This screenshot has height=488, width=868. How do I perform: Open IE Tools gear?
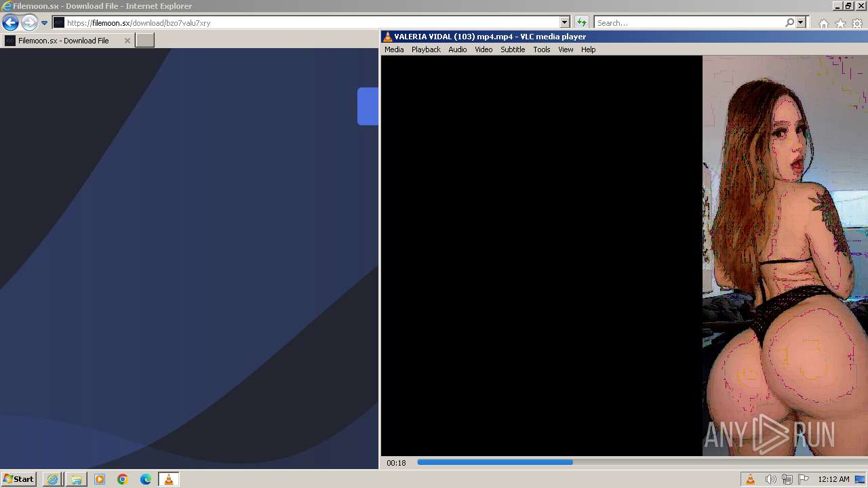click(x=857, y=23)
